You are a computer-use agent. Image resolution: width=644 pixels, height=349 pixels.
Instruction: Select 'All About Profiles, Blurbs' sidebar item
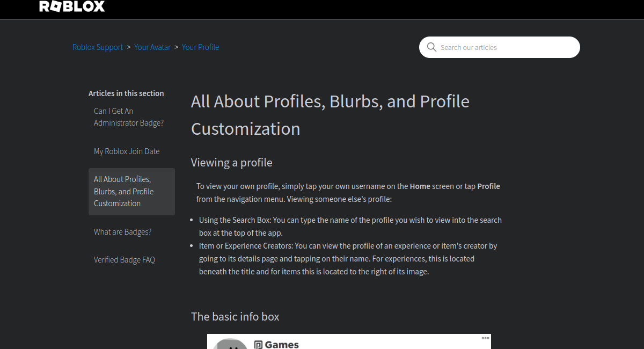click(131, 192)
